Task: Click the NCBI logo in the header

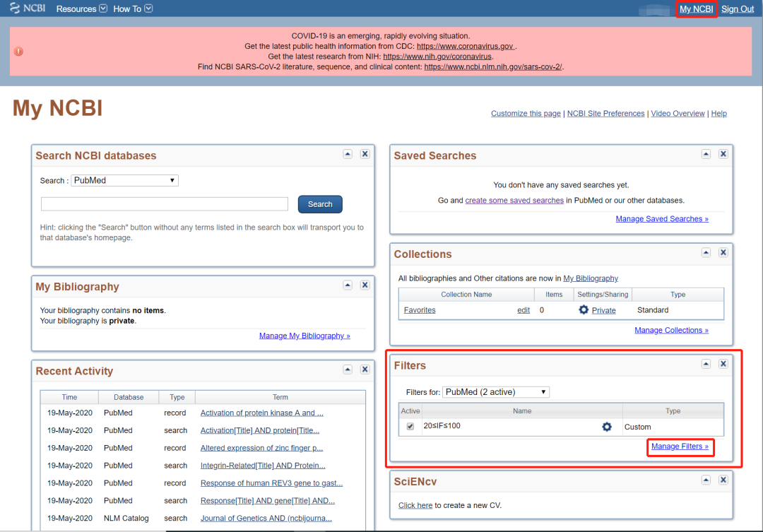Action: pyautogui.click(x=26, y=8)
